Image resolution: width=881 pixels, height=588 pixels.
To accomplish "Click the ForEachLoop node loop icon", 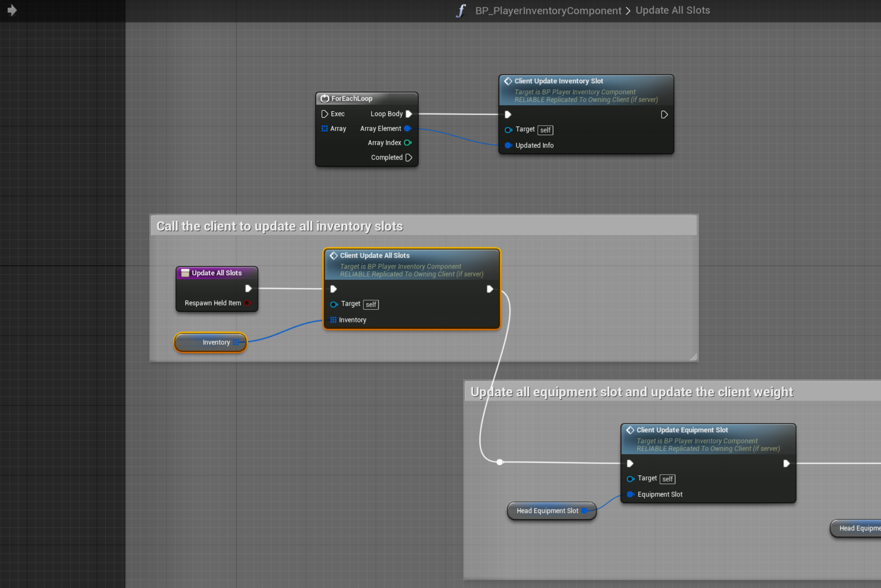I will pyautogui.click(x=324, y=99).
